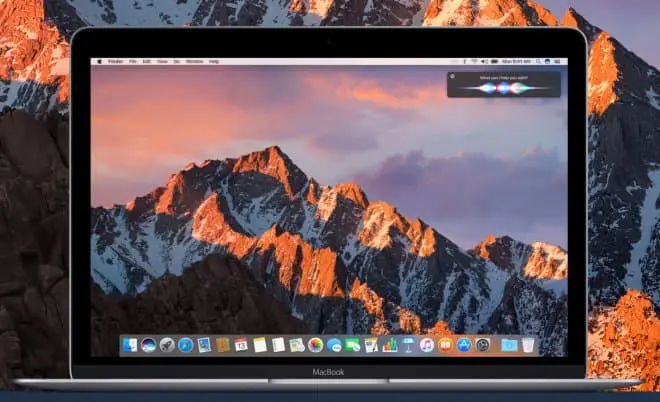Image resolution: width=660 pixels, height=402 pixels.
Task: Open Trash in the dock
Action: (x=528, y=345)
